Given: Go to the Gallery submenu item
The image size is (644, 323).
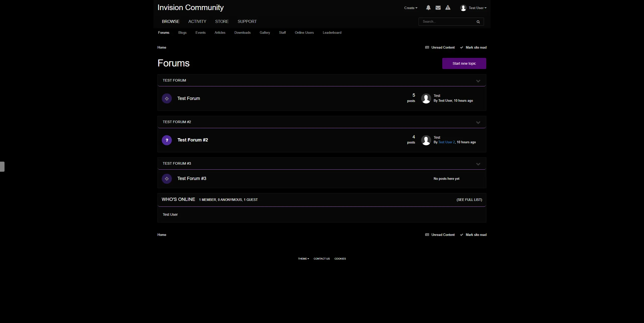Looking at the screenshot, I should (265, 32).
